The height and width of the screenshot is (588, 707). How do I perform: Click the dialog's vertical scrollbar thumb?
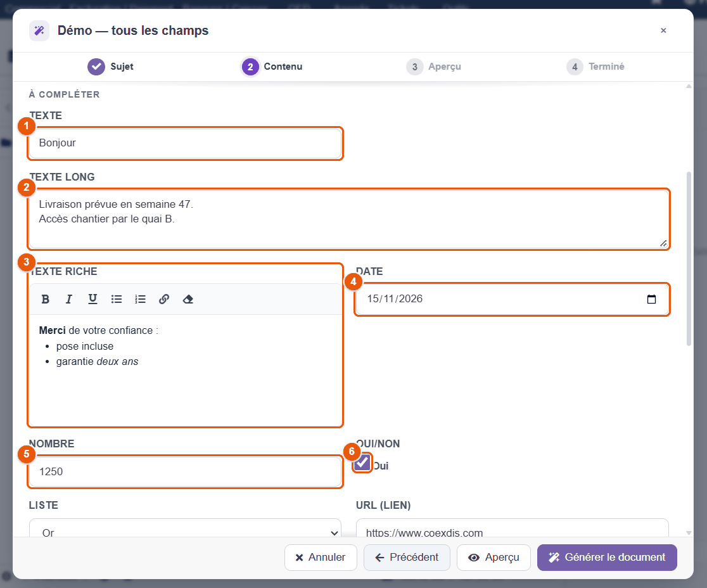click(689, 259)
